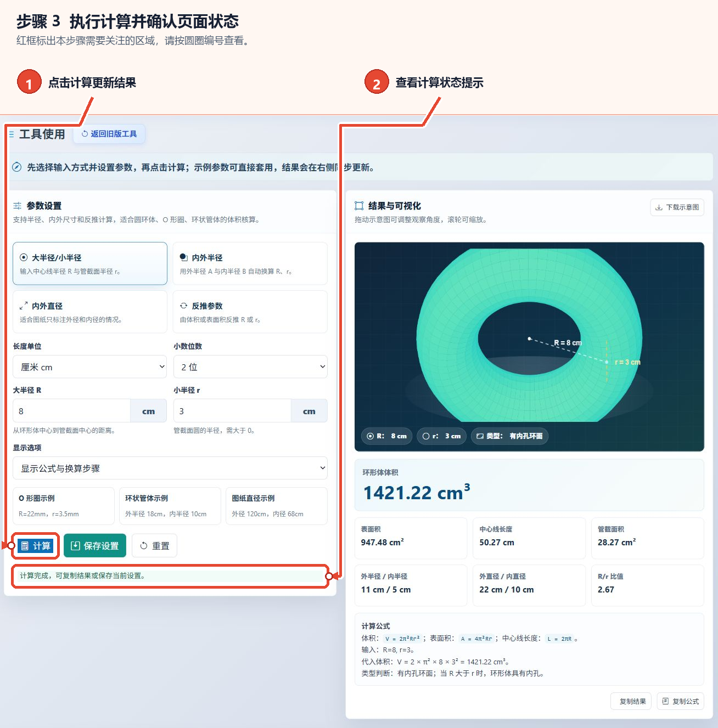Click the volume result 1421.22 cm³
718x728 pixels.
[417, 492]
